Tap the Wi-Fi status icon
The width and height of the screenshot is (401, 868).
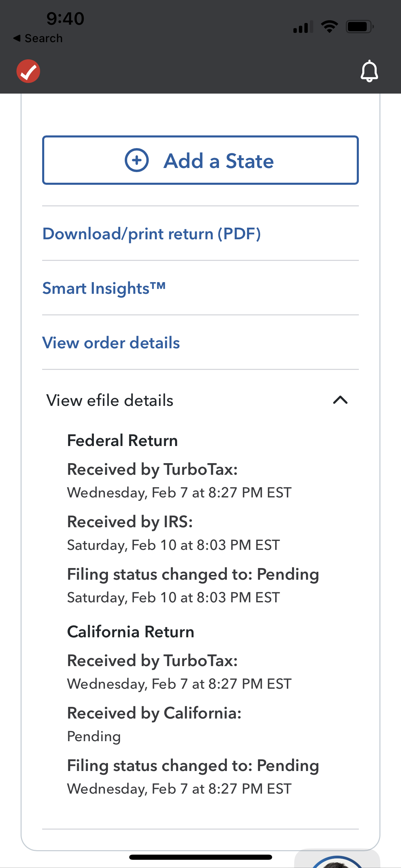[329, 26]
